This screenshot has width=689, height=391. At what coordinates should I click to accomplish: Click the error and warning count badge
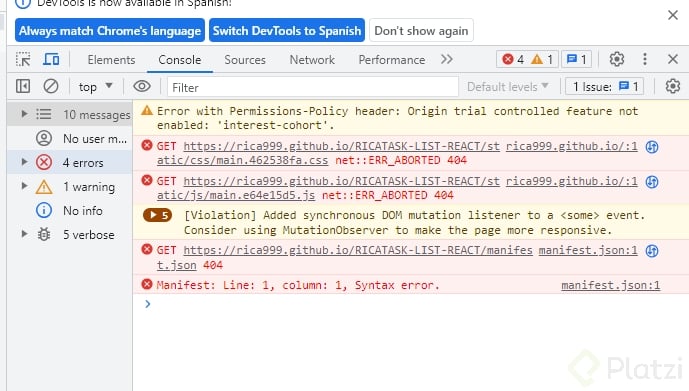527,59
